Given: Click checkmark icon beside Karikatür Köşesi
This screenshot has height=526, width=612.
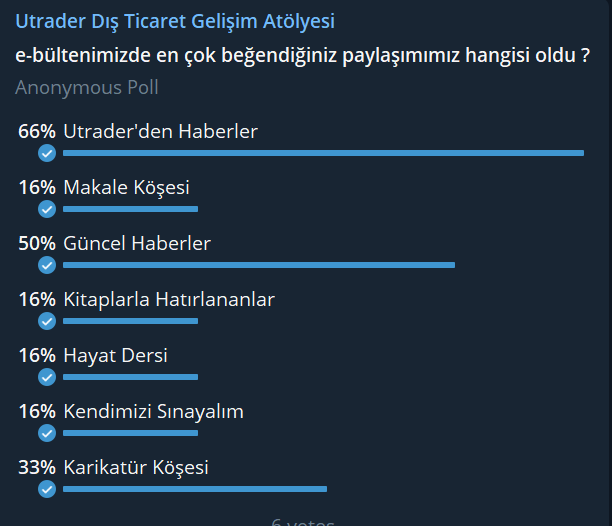Looking at the screenshot, I should (x=46, y=489).
